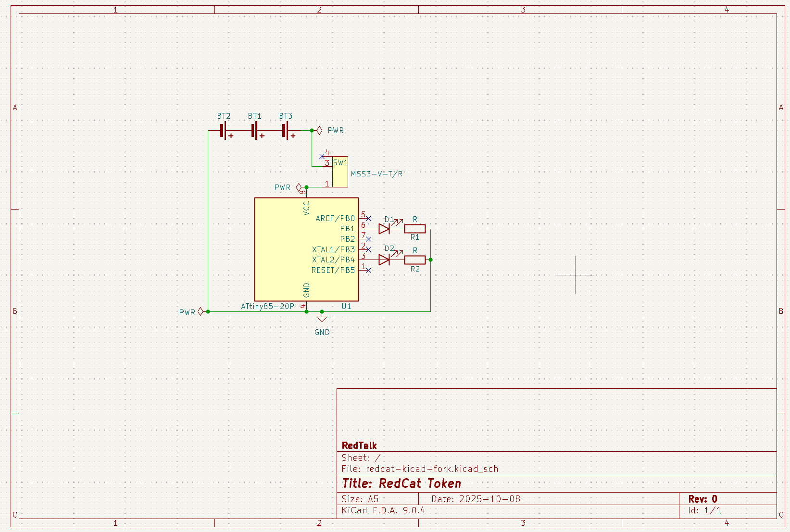Click the junction dot at the PWR net
The width and height of the screenshot is (790, 532).
pos(312,130)
